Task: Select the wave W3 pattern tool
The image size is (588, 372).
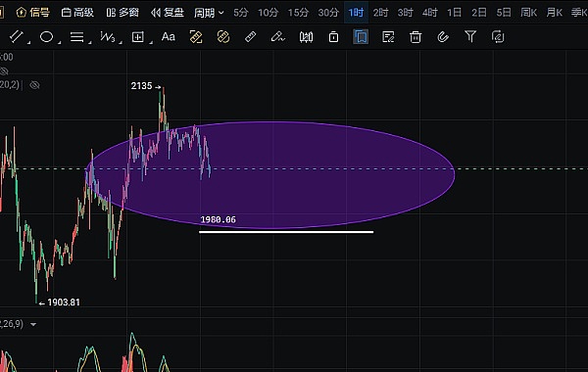Action: 108,37
